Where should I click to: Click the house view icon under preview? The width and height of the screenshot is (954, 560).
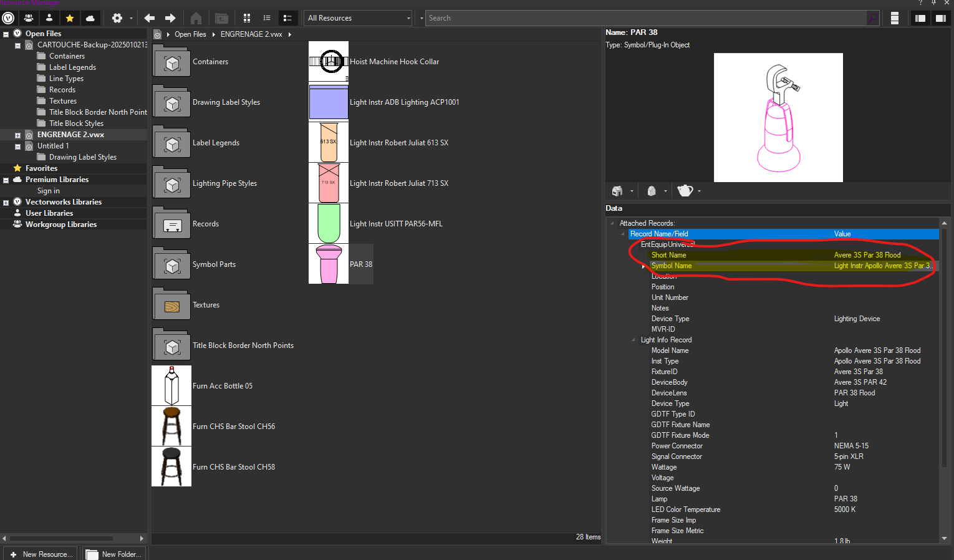click(617, 191)
